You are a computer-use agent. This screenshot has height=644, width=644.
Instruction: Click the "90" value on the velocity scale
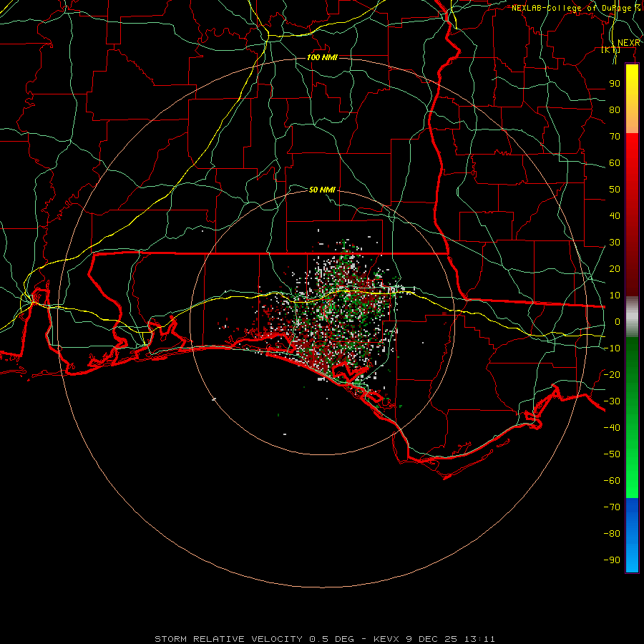[615, 84]
